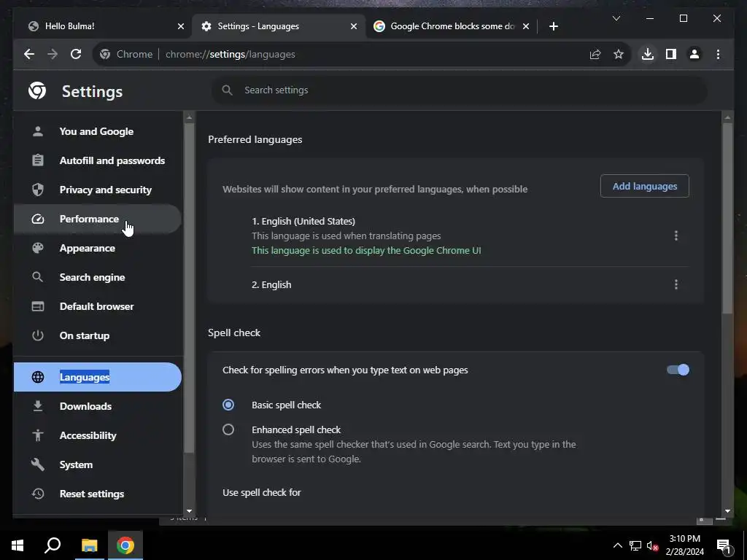
Task: Go back using the browser back arrow
Action: pyautogui.click(x=29, y=54)
